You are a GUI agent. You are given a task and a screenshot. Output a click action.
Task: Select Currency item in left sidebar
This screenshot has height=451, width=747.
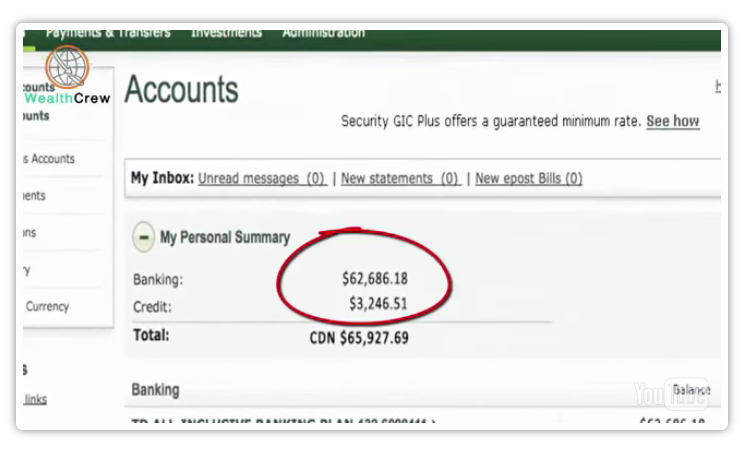[47, 306]
